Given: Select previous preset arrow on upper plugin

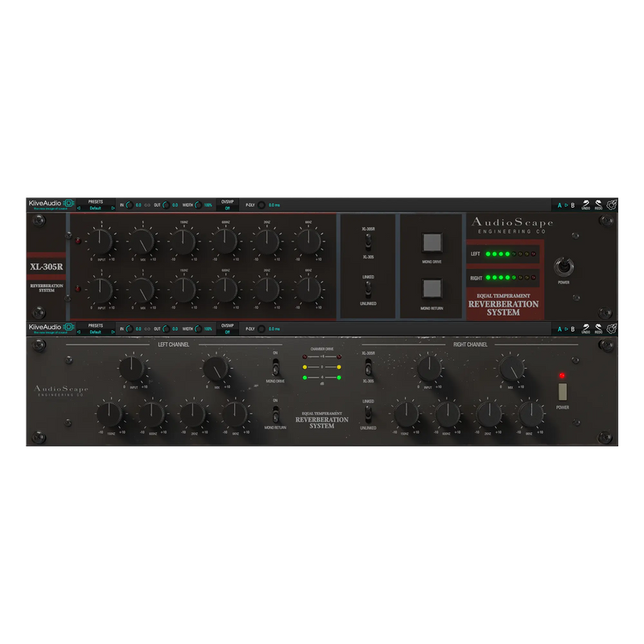Looking at the screenshot, I should tap(79, 208).
